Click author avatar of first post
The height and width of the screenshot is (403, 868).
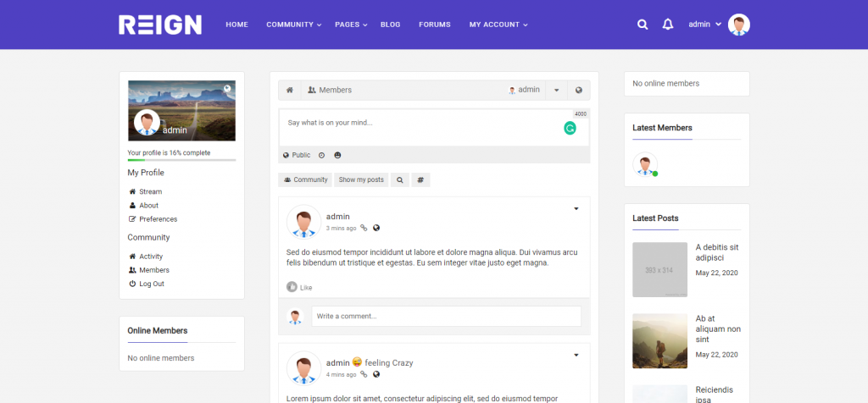click(x=304, y=222)
